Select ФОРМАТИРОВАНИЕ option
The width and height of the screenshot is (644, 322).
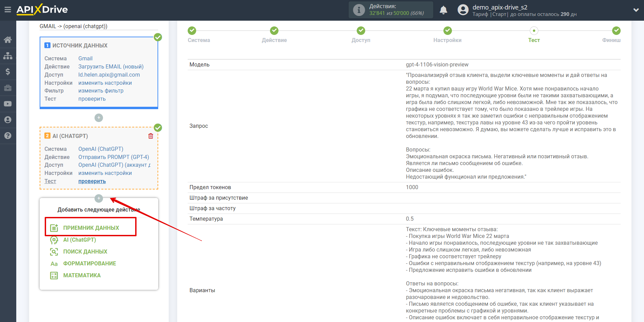point(89,263)
